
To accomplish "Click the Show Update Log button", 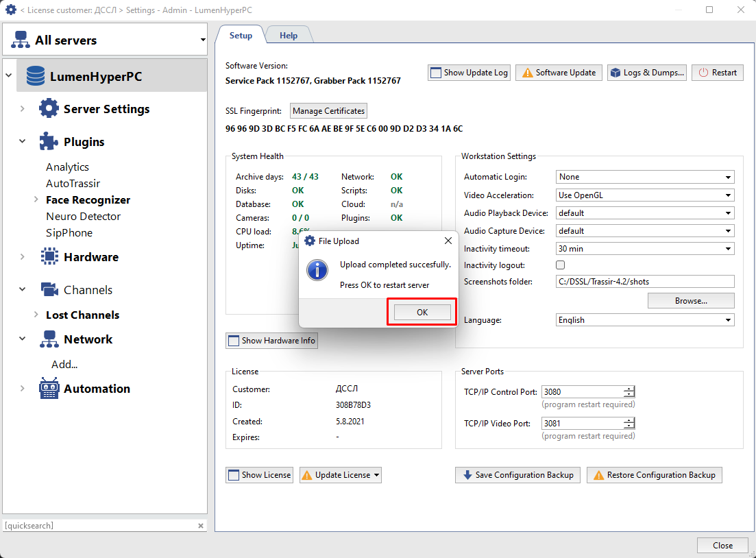I will pyautogui.click(x=469, y=73).
